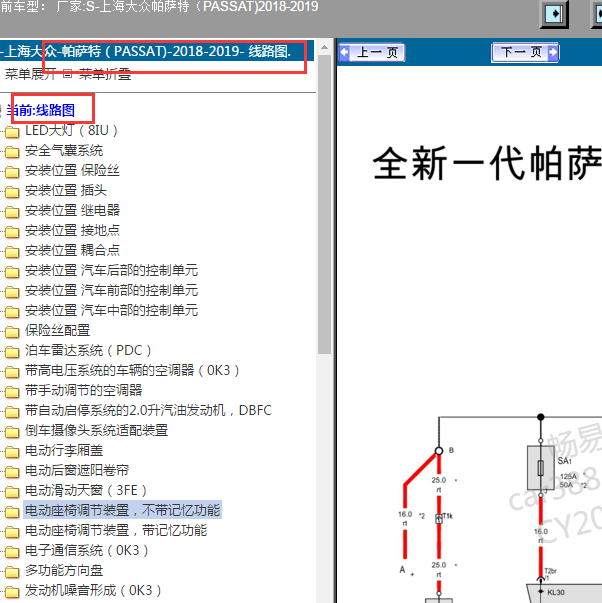
Task: Select tree item 电动座椅调节装置，带记忆功能
Action: coord(116,530)
